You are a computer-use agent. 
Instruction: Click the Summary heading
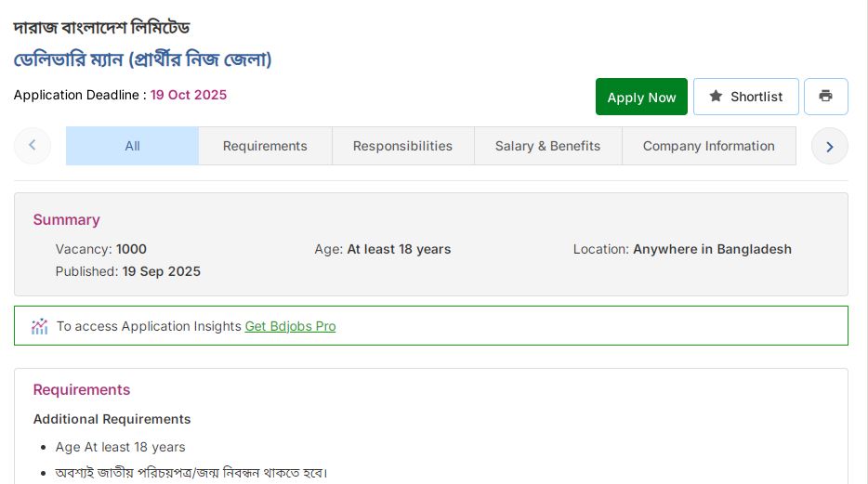coord(66,219)
